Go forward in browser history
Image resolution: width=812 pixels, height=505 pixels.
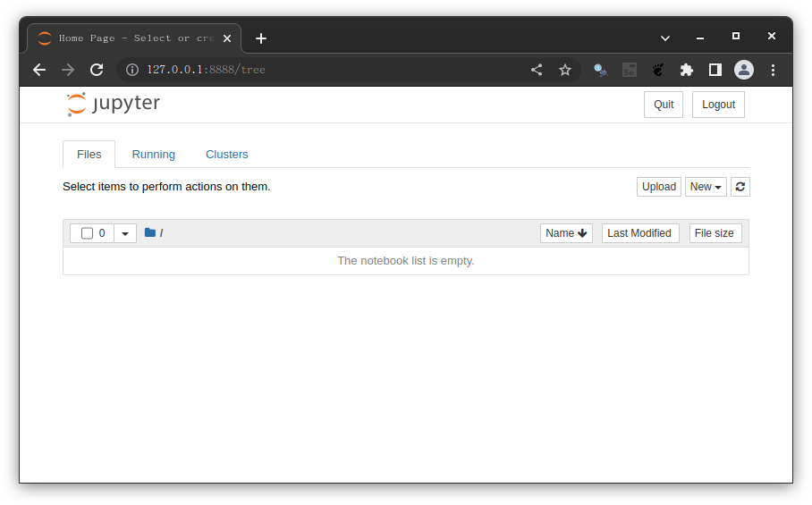(x=68, y=70)
